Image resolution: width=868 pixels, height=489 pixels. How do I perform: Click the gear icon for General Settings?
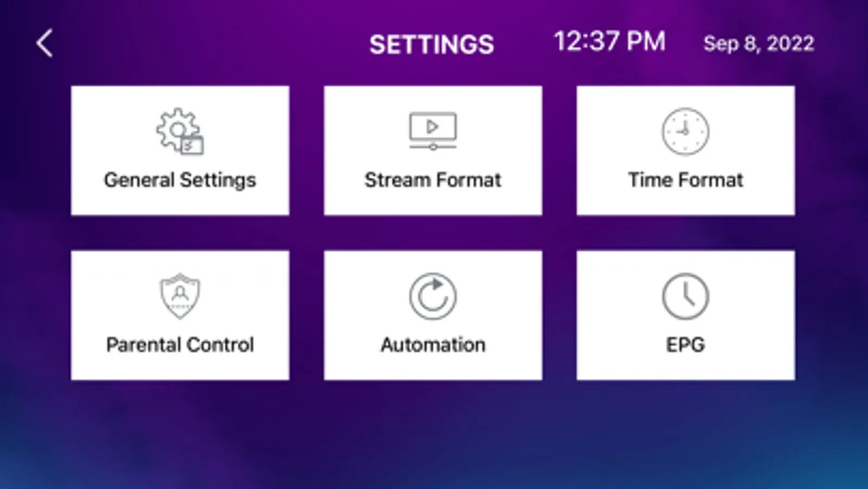180,131
